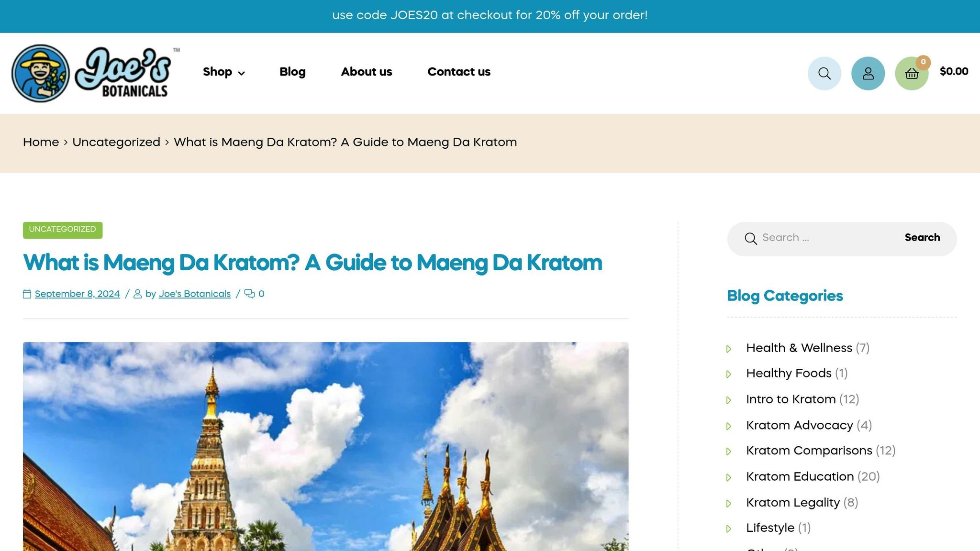This screenshot has height=551, width=980.
Task: Open the Kratom Education category
Action: point(799,476)
